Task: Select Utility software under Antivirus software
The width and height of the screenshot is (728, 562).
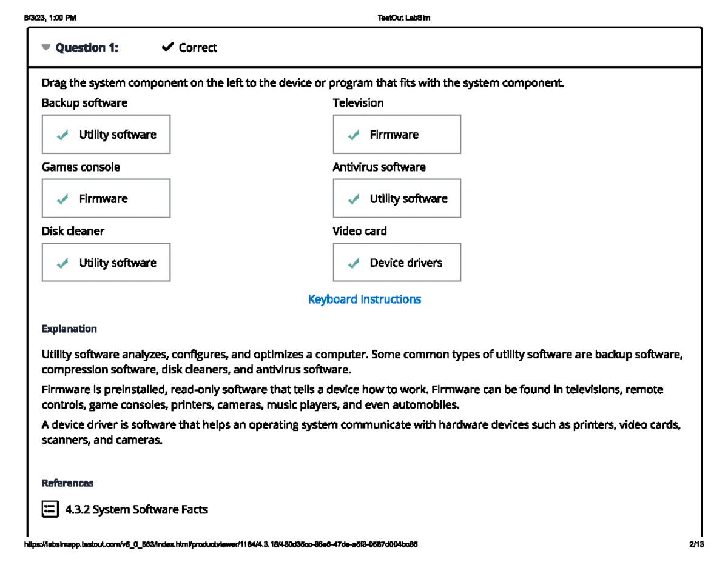Action: click(397, 198)
